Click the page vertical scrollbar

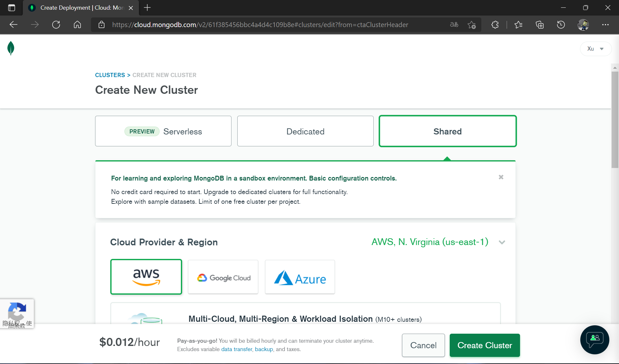tap(615, 119)
